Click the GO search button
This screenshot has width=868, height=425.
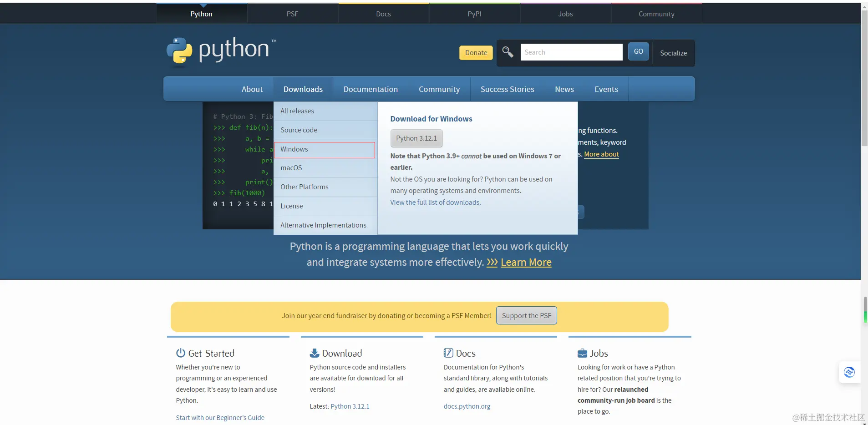click(x=639, y=51)
